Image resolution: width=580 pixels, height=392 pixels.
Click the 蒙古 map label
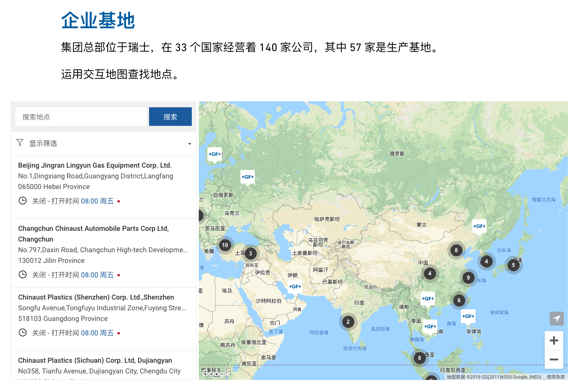(421, 225)
